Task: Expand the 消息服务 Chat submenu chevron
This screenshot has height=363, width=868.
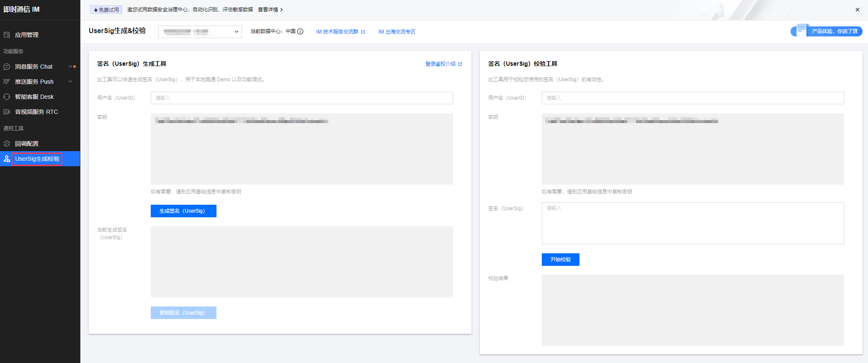Action: (70, 67)
